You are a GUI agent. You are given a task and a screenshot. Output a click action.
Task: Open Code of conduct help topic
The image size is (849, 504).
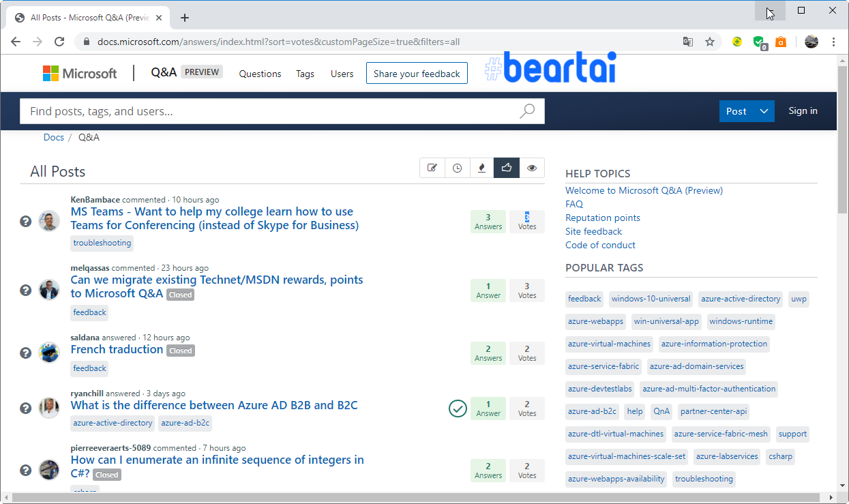click(x=600, y=245)
